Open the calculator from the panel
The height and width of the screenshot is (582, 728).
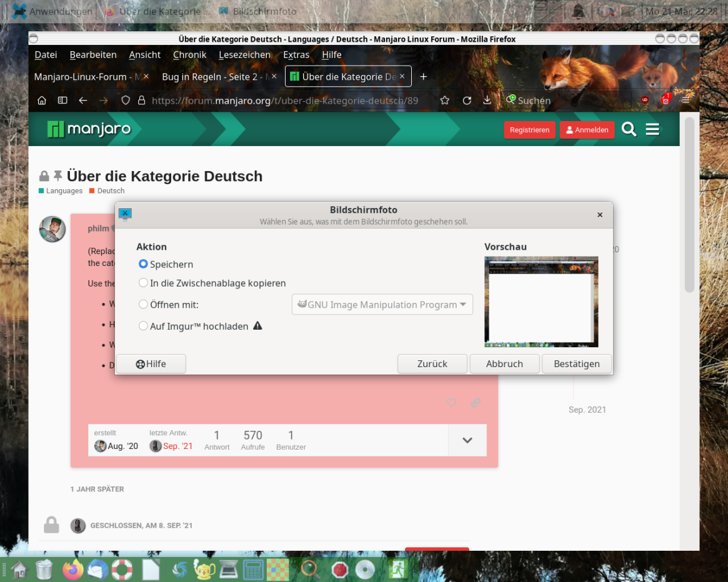(253, 569)
